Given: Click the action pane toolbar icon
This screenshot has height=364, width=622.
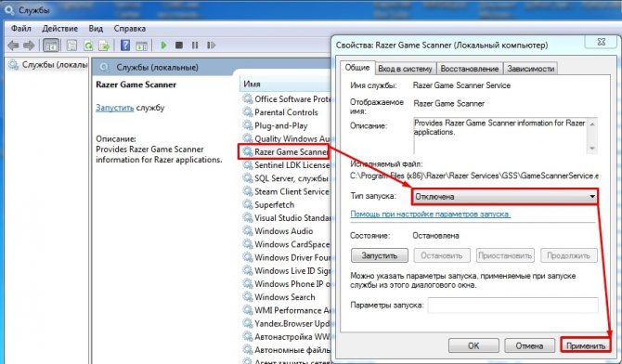Looking at the screenshot, I should 141,45.
